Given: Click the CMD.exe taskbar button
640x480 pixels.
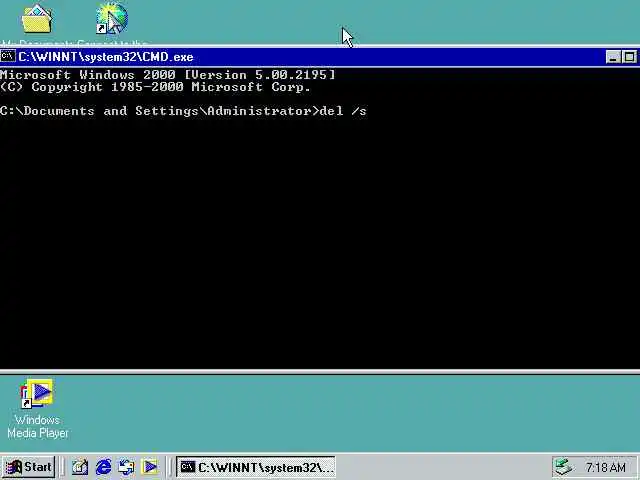Looking at the screenshot, I should [x=256, y=467].
